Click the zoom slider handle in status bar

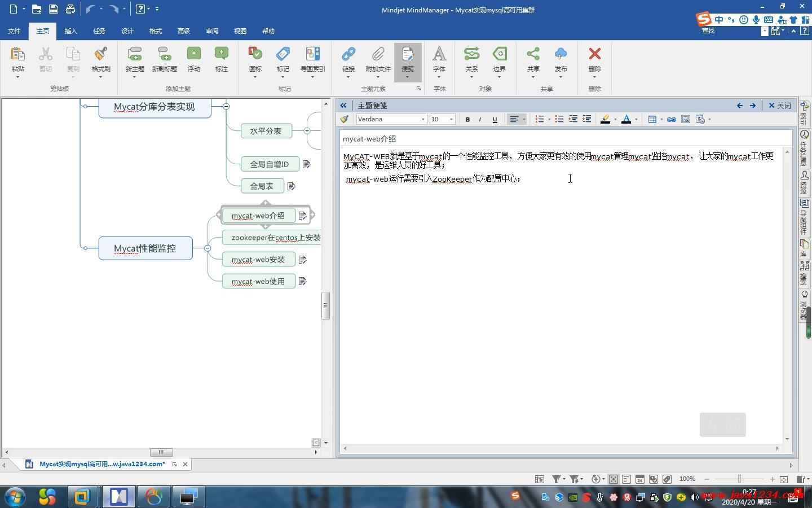[x=739, y=479]
